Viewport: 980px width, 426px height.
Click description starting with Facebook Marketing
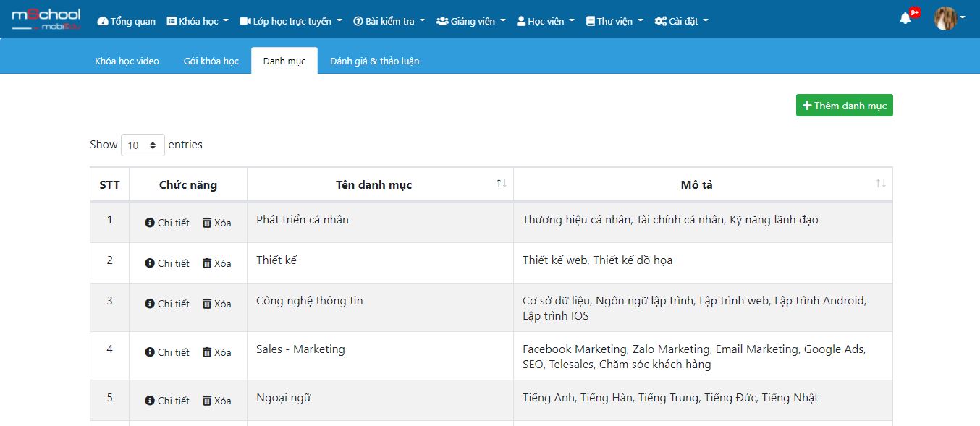click(x=694, y=357)
